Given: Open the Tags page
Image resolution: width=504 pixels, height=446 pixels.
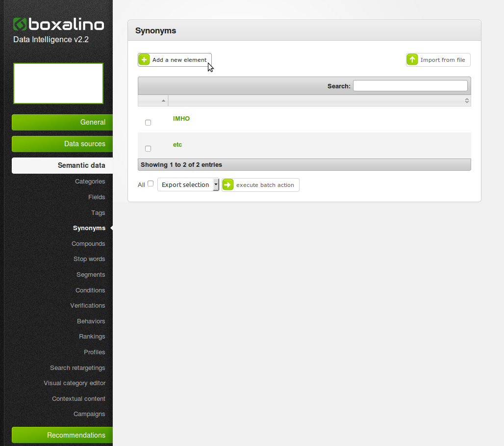Looking at the screenshot, I should coord(98,213).
